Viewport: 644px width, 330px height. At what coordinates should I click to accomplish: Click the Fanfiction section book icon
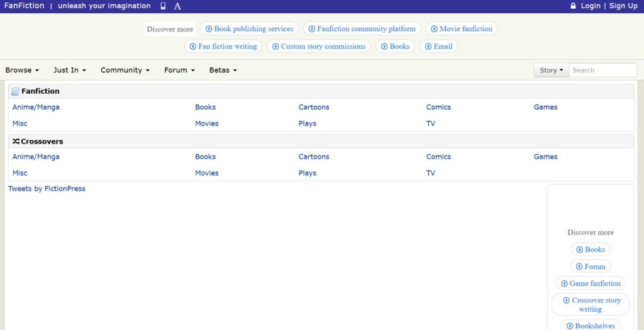click(x=15, y=91)
